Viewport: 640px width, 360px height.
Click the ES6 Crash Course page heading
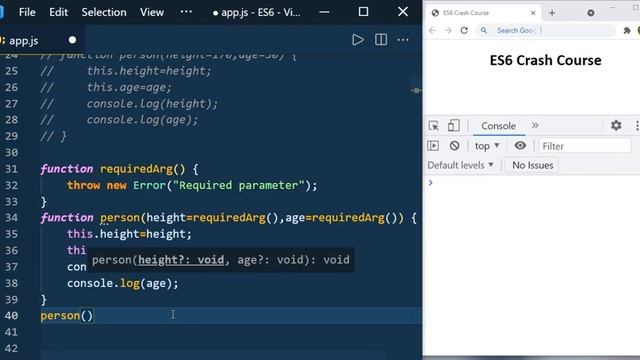545,60
